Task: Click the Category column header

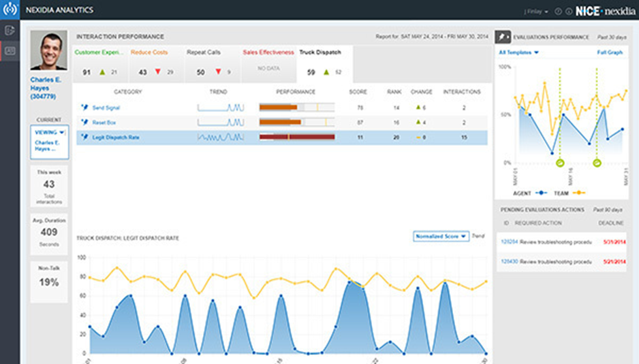Action: (x=127, y=92)
